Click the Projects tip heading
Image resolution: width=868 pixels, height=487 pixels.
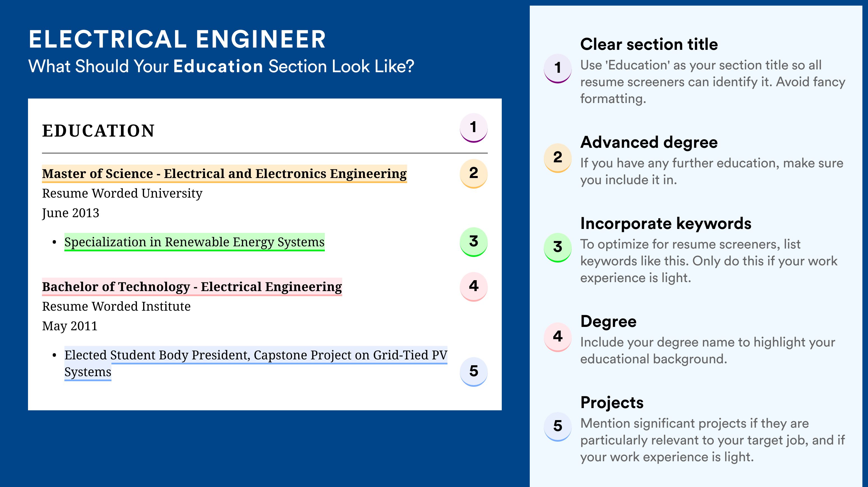(612, 402)
